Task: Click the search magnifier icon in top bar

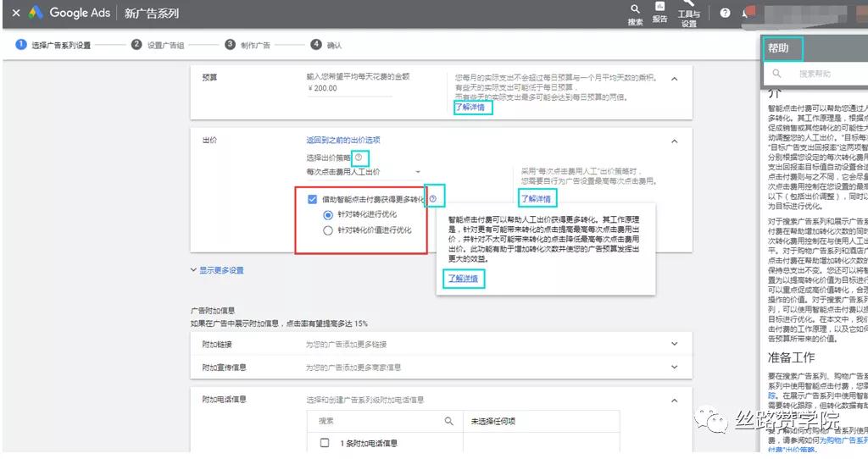Action: point(635,8)
